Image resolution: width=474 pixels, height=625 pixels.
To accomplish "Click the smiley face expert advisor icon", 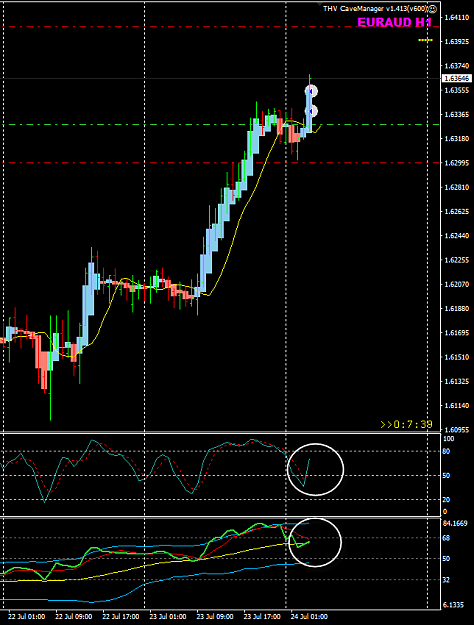I will click(433, 8).
